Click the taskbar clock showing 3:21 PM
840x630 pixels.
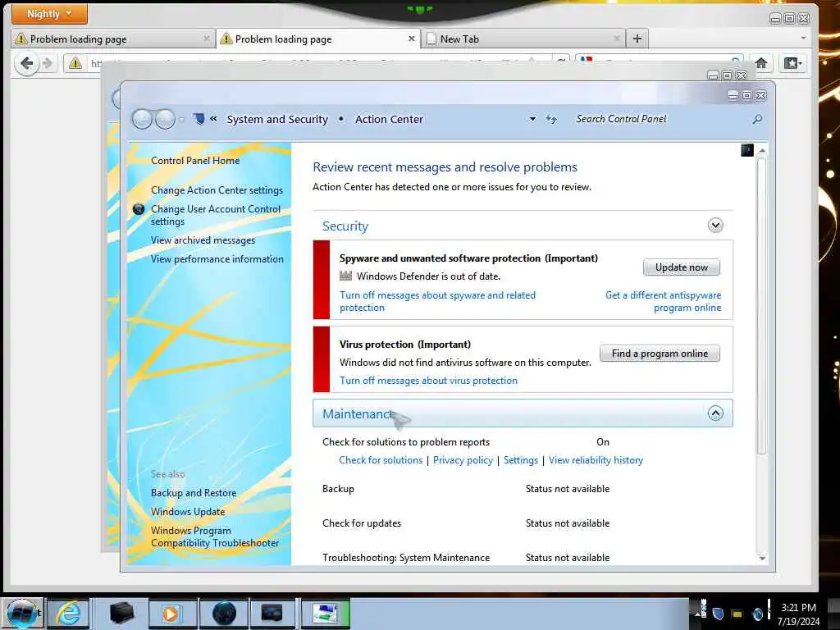click(x=798, y=614)
